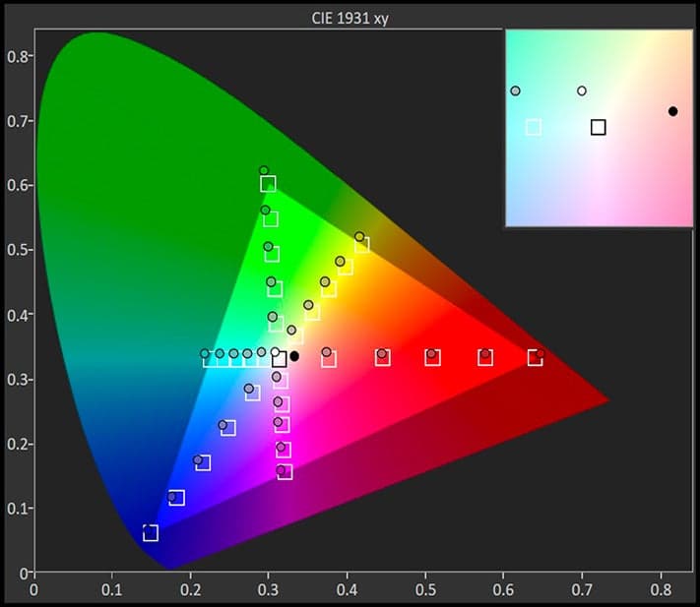Select the black-outlined square in the inset panel
This screenshot has width=700, height=607.
[599, 127]
